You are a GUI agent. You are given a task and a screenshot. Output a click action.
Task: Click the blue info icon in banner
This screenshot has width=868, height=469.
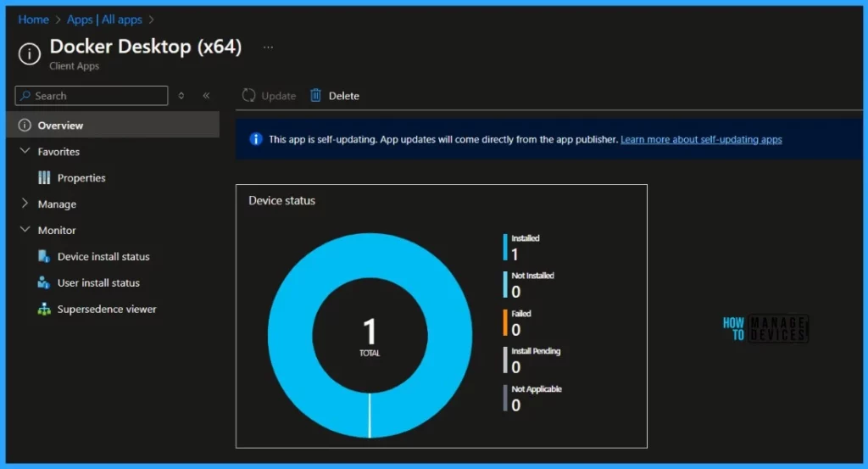point(255,139)
